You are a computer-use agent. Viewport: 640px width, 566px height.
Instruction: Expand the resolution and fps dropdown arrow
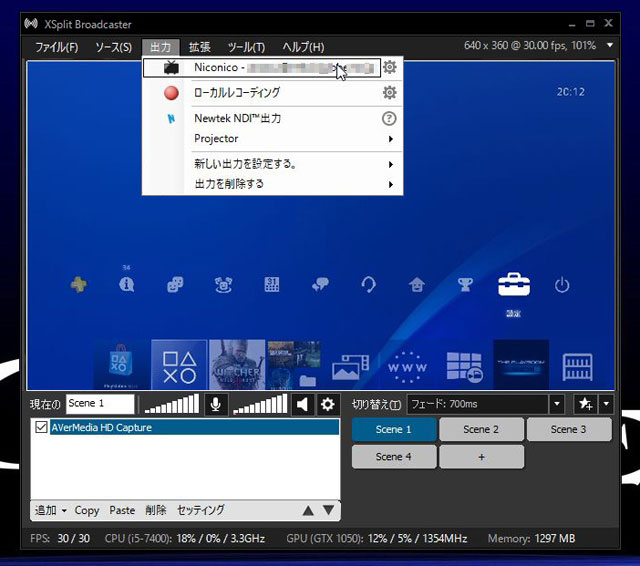click(610, 45)
